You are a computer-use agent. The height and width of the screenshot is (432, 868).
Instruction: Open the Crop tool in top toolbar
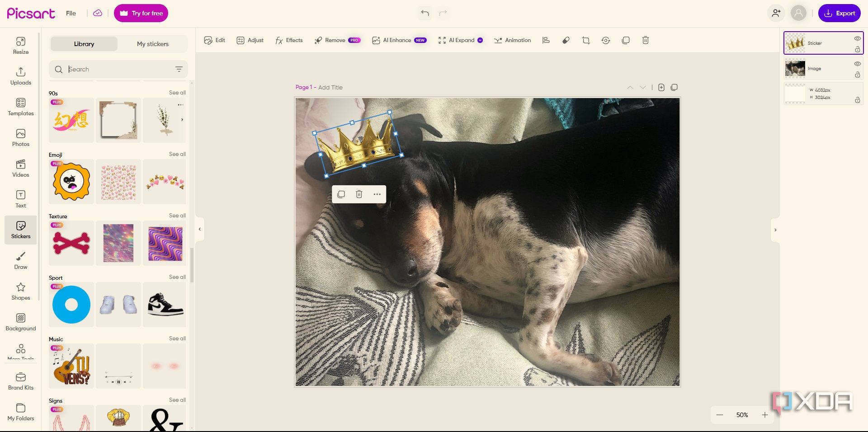point(586,40)
